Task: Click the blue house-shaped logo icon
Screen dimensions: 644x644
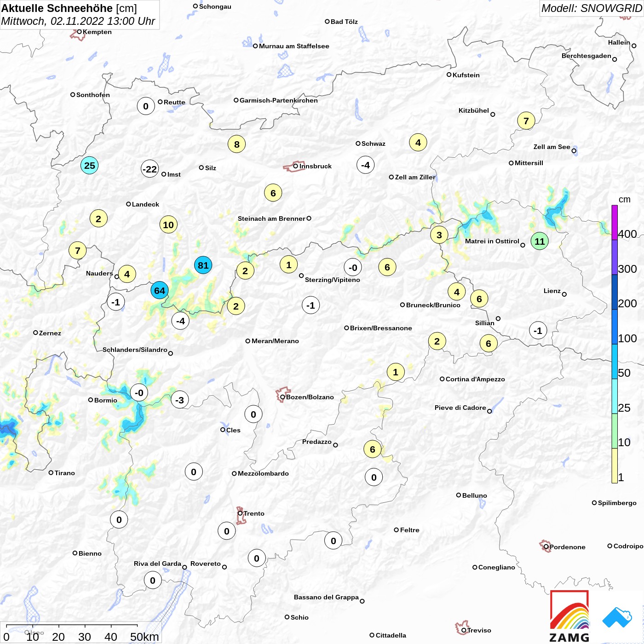Action: (x=617, y=617)
